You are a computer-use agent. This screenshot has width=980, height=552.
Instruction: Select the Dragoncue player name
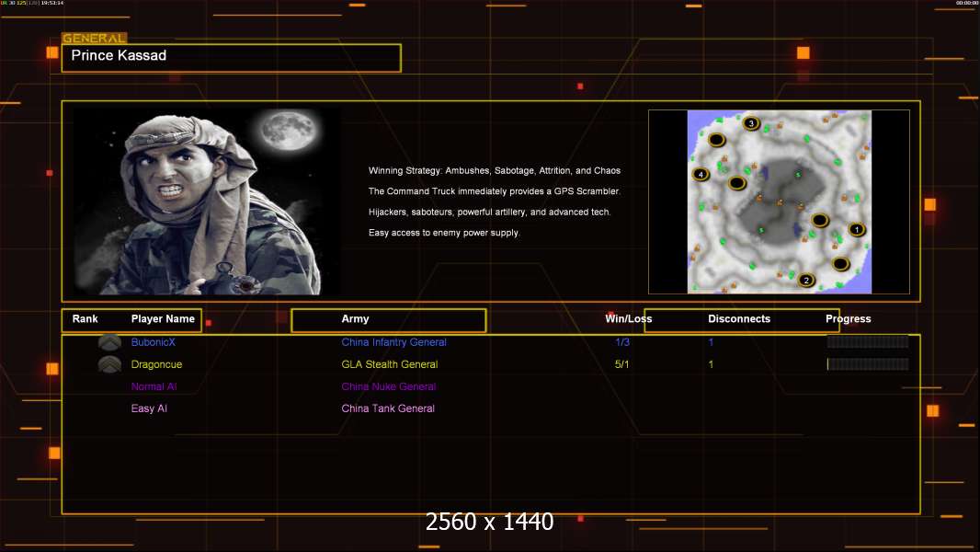pyautogui.click(x=156, y=364)
